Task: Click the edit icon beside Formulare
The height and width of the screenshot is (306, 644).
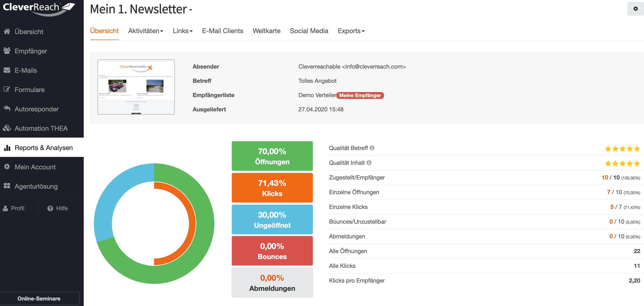Action: coord(7,89)
